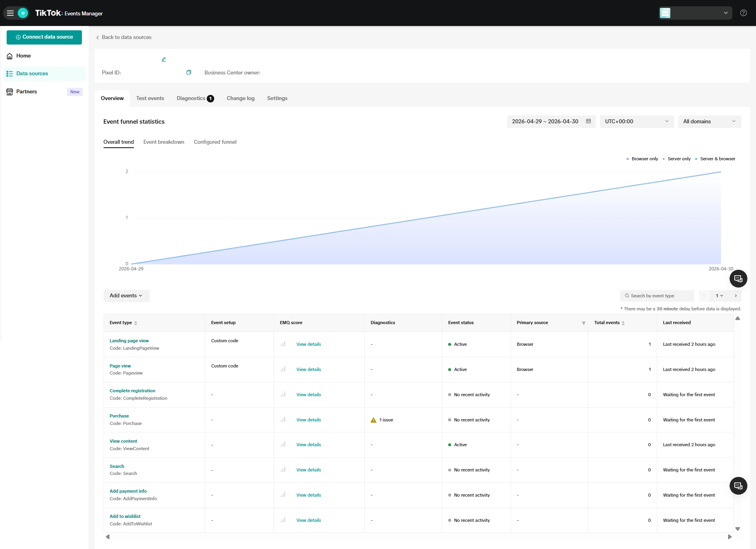Open the Settings tab
The image size is (756, 549).
pyautogui.click(x=277, y=98)
